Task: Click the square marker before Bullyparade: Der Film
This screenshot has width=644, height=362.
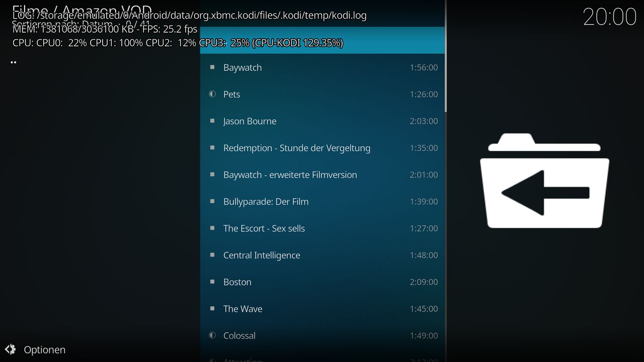Action: pos(212,201)
